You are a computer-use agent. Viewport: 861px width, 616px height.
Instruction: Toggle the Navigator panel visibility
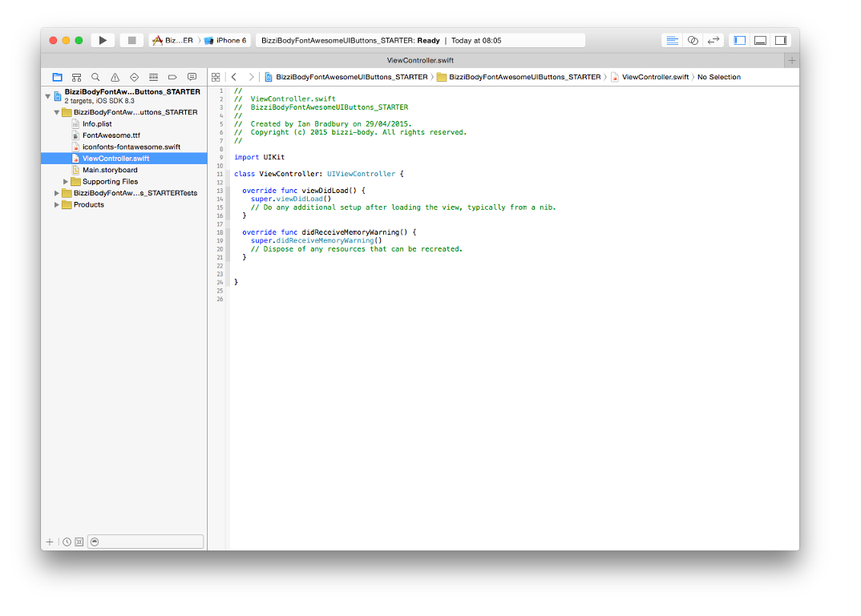(738, 39)
